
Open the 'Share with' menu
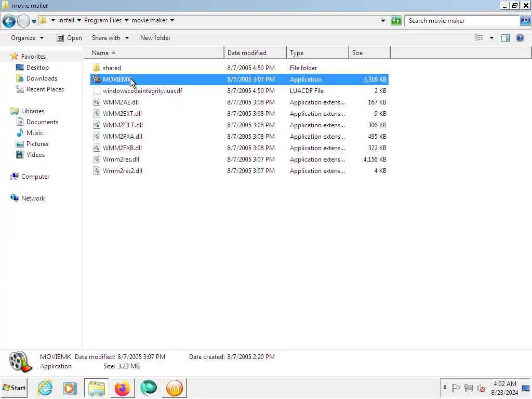pos(110,37)
